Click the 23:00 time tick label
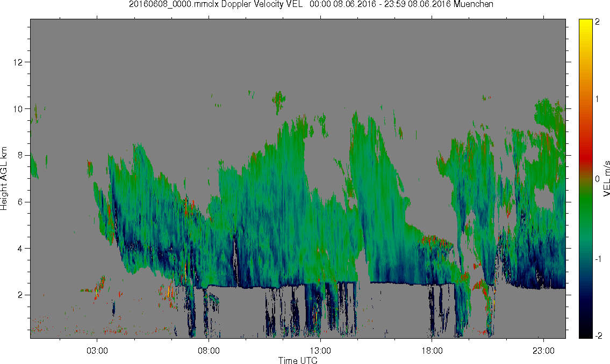610x364 pixels. [543, 351]
